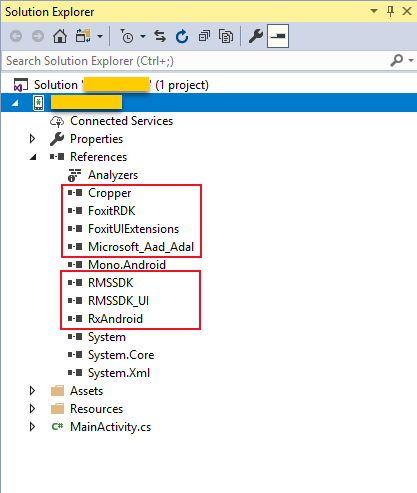Screen dimensions: 417x493
Task: Select the FoxitRDK reference
Action: point(111,211)
